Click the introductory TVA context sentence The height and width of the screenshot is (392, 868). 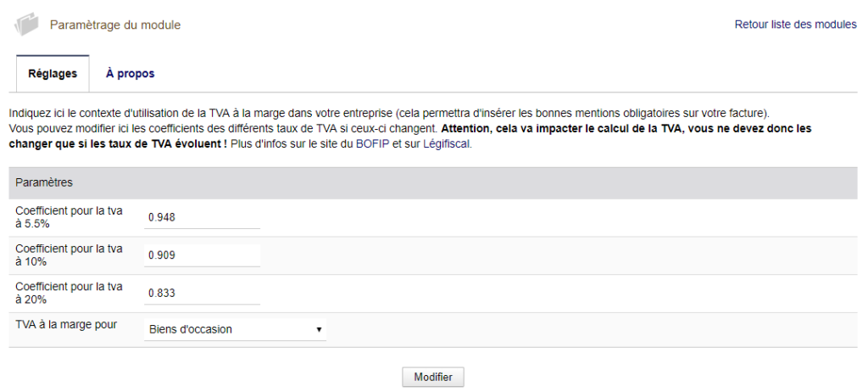(x=389, y=113)
